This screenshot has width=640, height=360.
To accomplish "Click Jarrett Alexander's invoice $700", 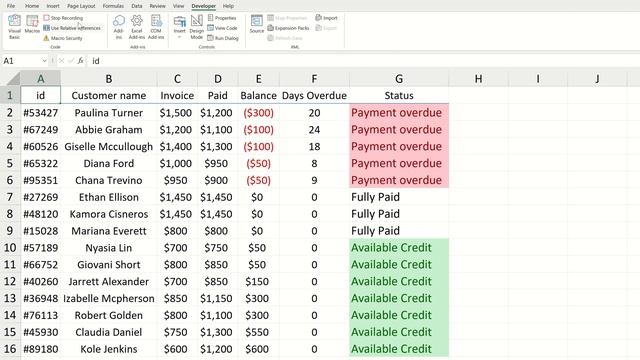I will point(177,282).
